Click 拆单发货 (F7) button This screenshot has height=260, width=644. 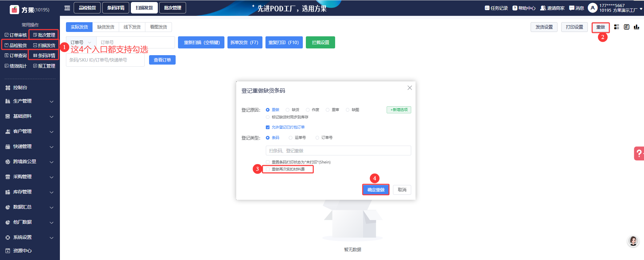245,42
